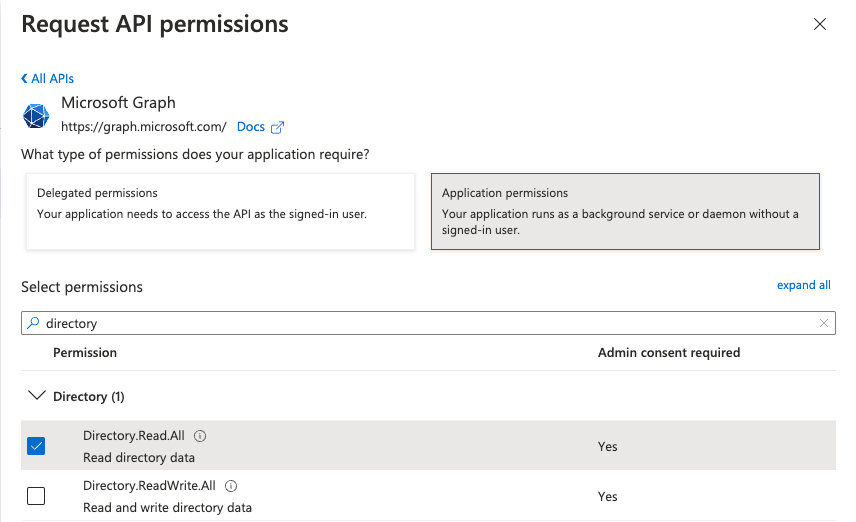Click the expand all link

pos(803,285)
